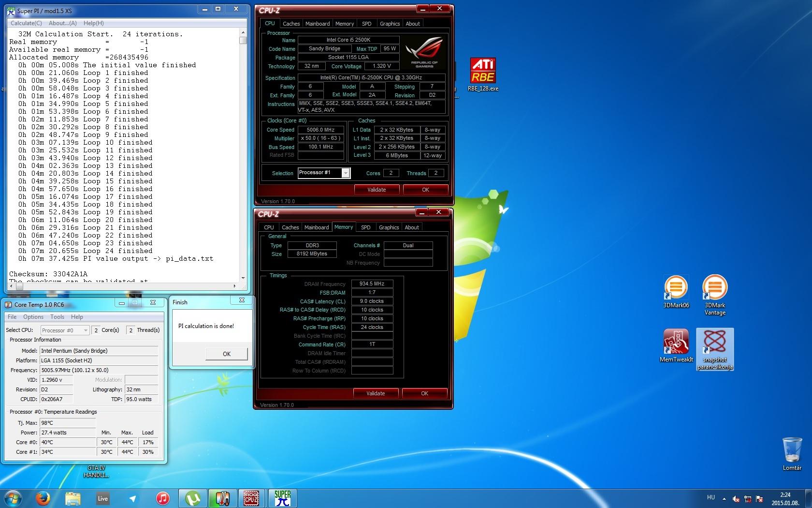Viewport: 812px width, 508px height.
Task: Click the Super PI vertical scrollbar
Action: 243,155
